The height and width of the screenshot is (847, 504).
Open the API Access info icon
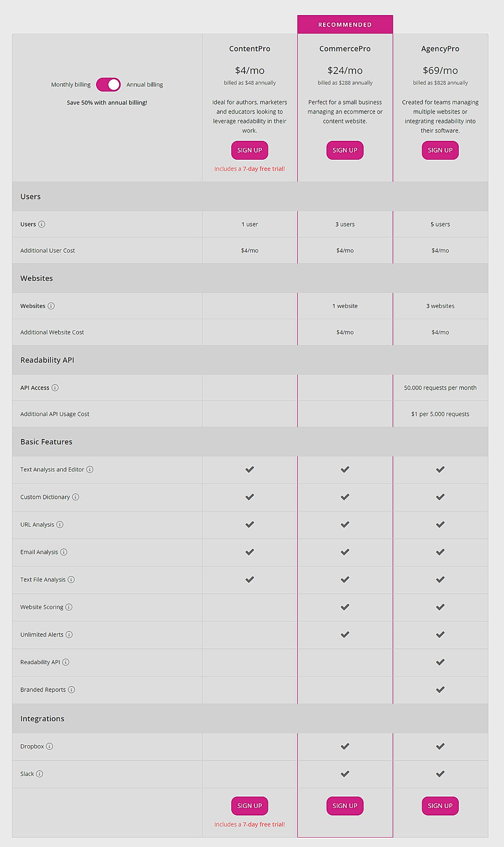click(55, 388)
